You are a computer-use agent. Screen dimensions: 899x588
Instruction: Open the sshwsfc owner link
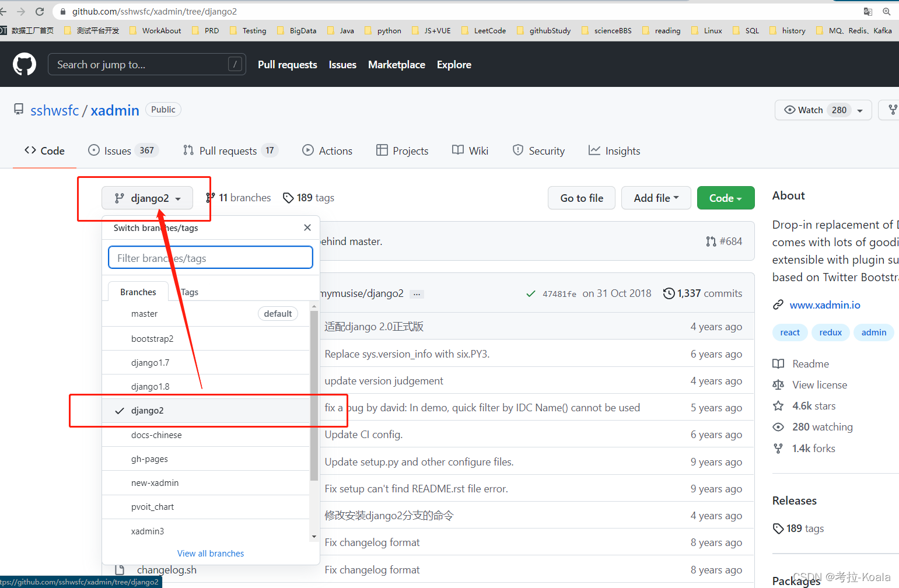coord(55,110)
